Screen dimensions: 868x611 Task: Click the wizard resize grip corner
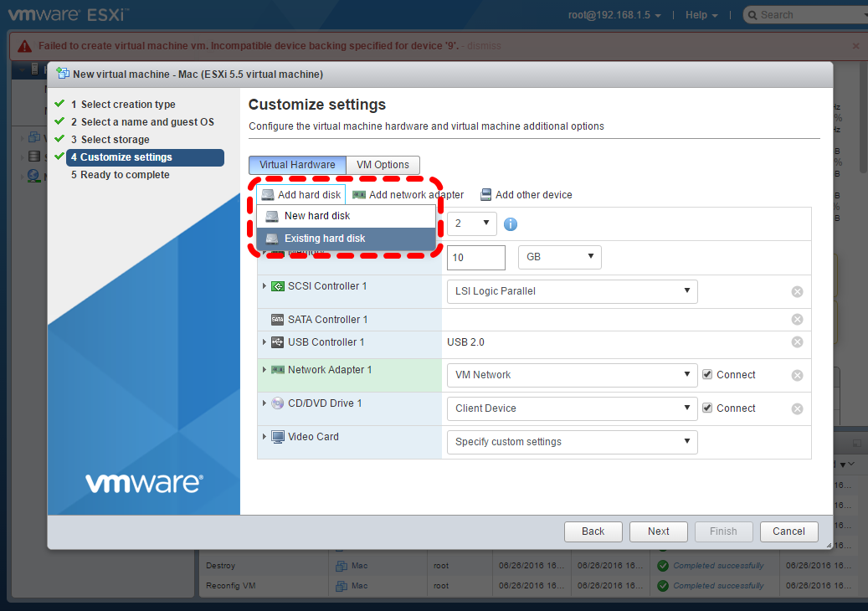pyautogui.click(x=829, y=545)
